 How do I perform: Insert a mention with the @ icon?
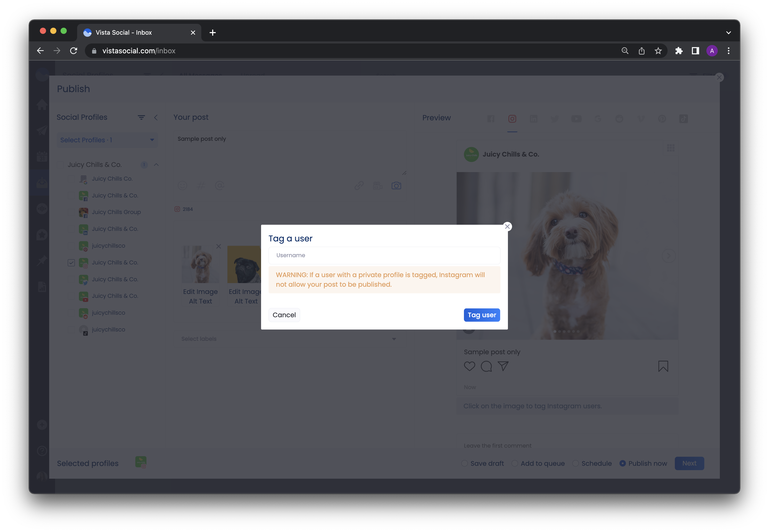click(219, 186)
